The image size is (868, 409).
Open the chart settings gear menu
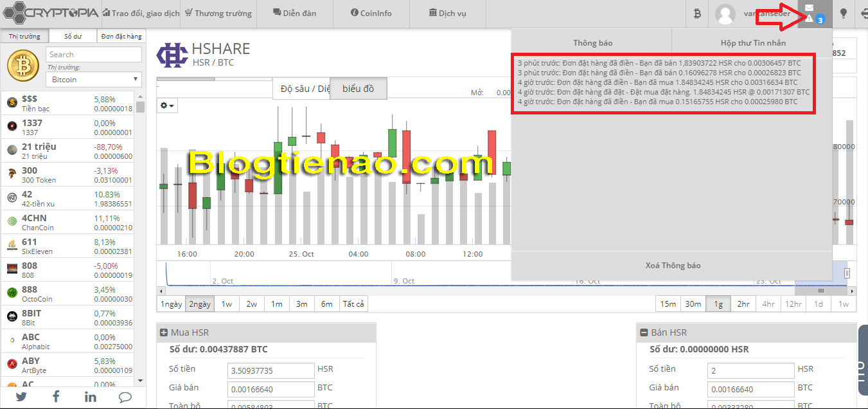tap(167, 105)
